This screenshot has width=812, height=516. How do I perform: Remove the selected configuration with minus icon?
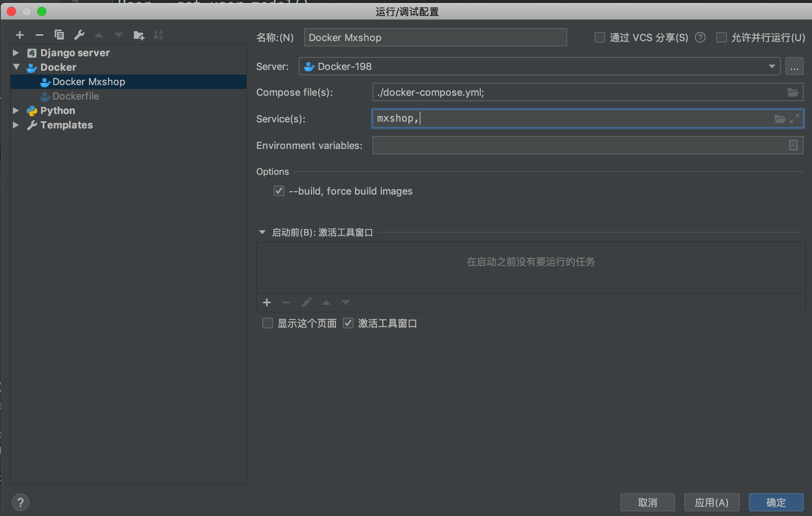point(40,35)
